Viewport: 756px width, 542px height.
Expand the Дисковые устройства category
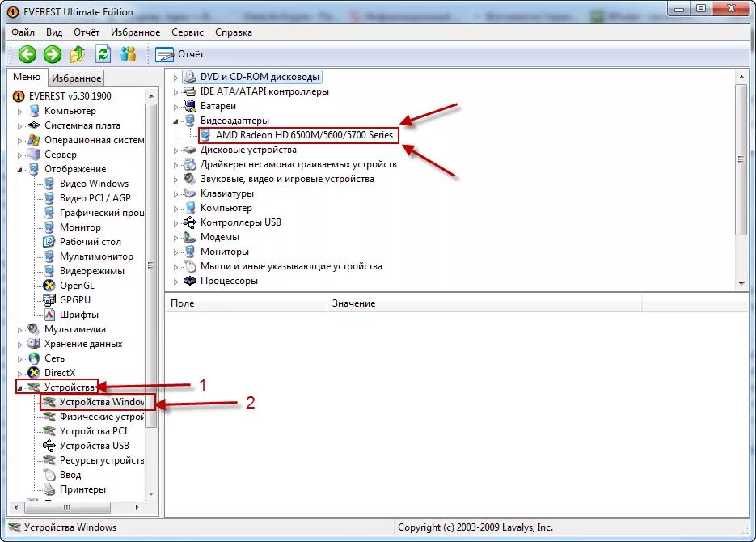(x=175, y=150)
